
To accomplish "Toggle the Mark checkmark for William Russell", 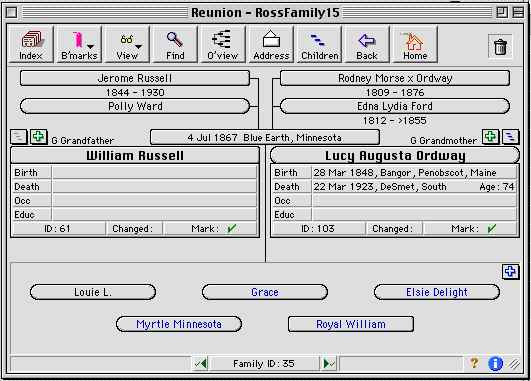I will [x=232, y=229].
